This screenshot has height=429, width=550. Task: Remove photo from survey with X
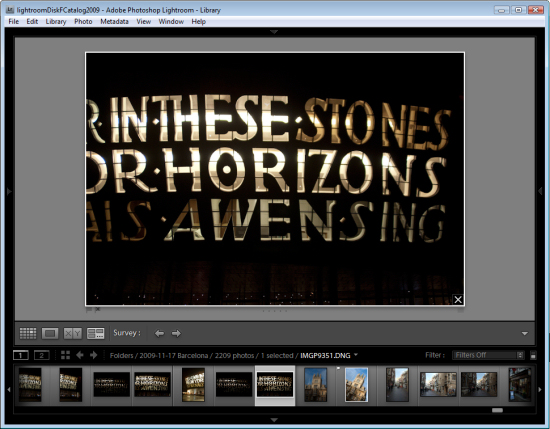tap(458, 300)
